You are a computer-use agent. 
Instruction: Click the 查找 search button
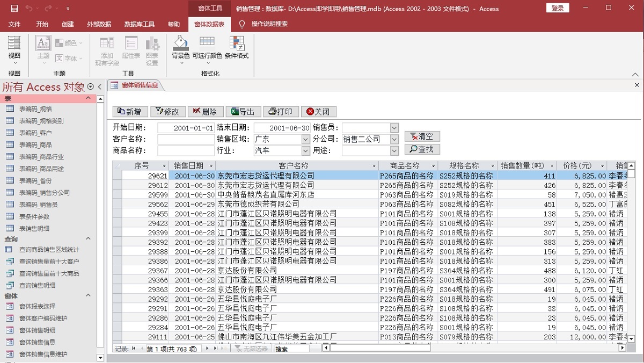pos(422,149)
